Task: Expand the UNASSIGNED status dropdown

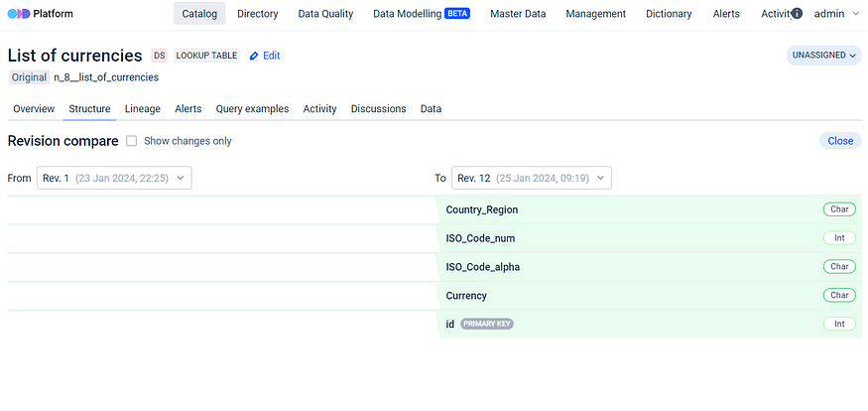Action: pyautogui.click(x=823, y=56)
